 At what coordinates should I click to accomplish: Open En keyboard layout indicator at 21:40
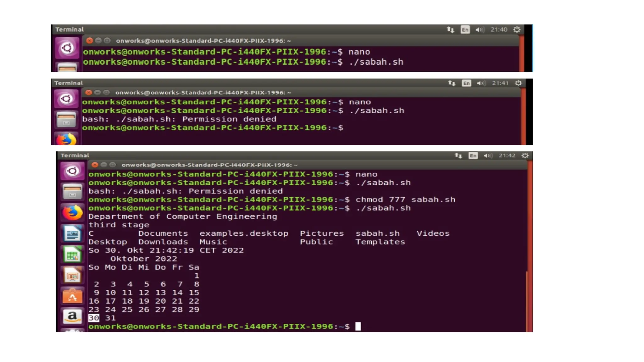(x=465, y=30)
